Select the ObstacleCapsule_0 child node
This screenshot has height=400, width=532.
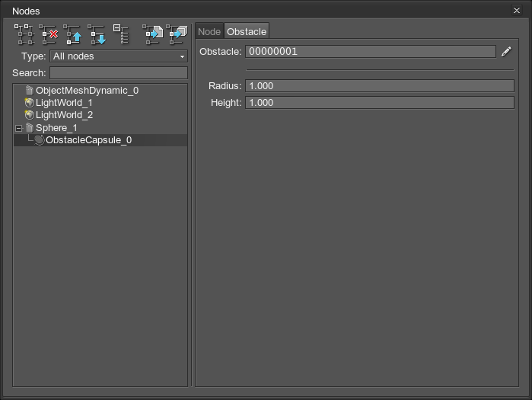click(88, 140)
